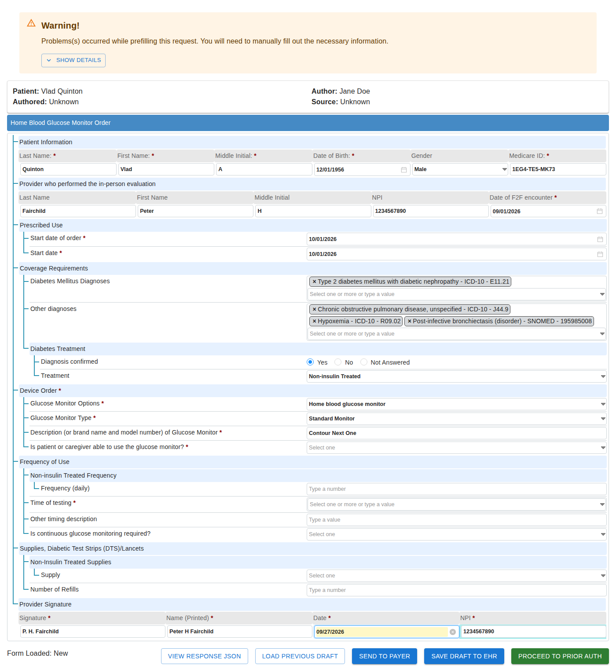Open the Supply dropdown

457,576
